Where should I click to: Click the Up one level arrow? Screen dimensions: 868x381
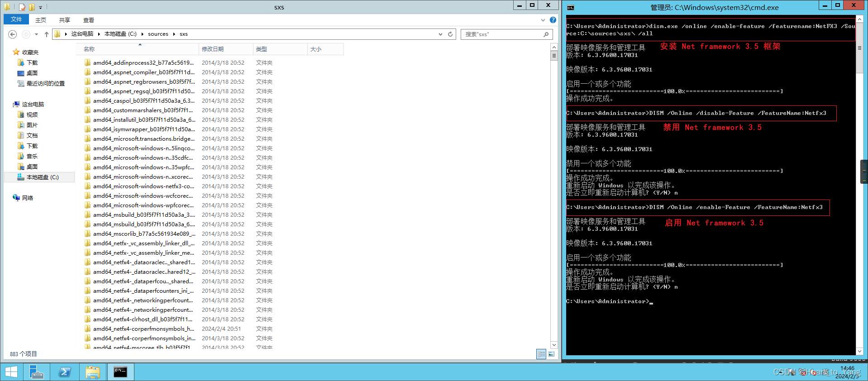tap(46, 34)
